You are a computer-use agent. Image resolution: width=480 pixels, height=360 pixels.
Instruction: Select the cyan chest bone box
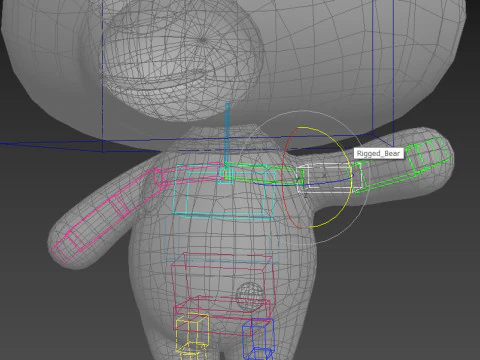pos(224,192)
